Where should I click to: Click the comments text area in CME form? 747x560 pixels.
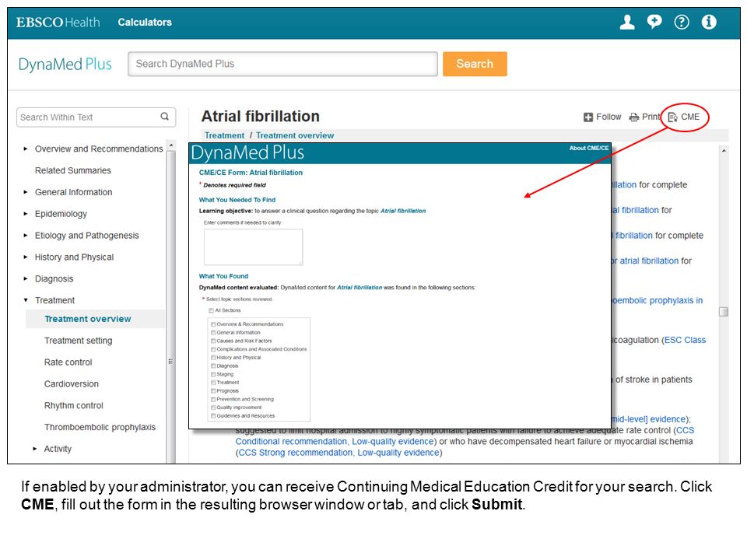tap(254, 247)
